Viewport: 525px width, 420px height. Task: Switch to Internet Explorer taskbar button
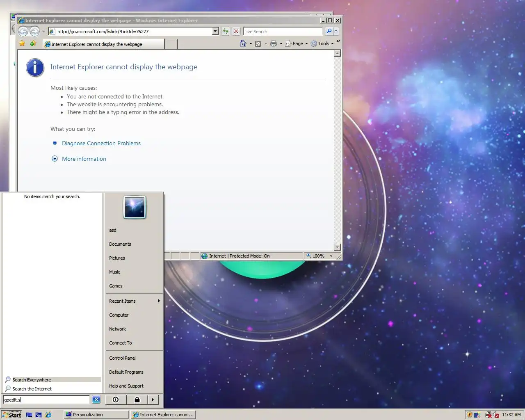click(163, 415)
